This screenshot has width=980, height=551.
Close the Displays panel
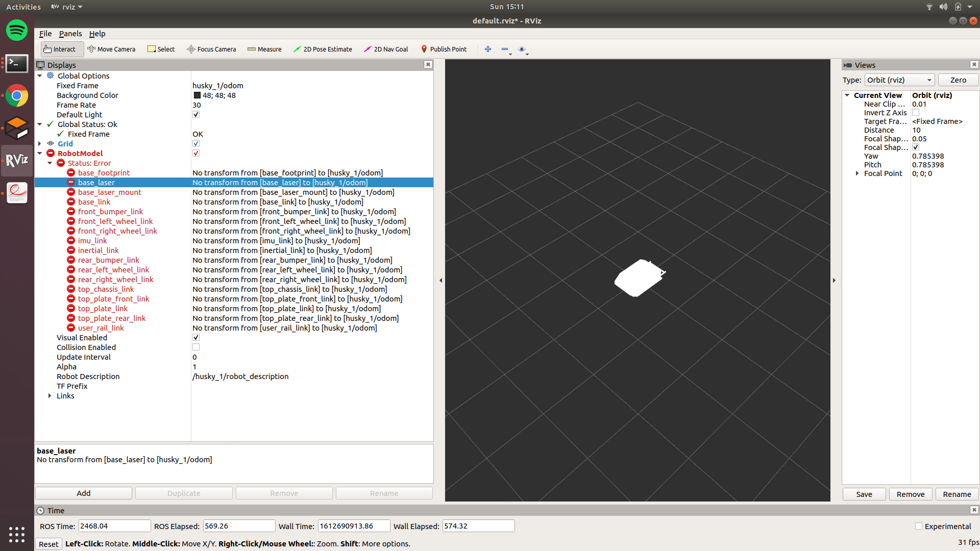428,65
